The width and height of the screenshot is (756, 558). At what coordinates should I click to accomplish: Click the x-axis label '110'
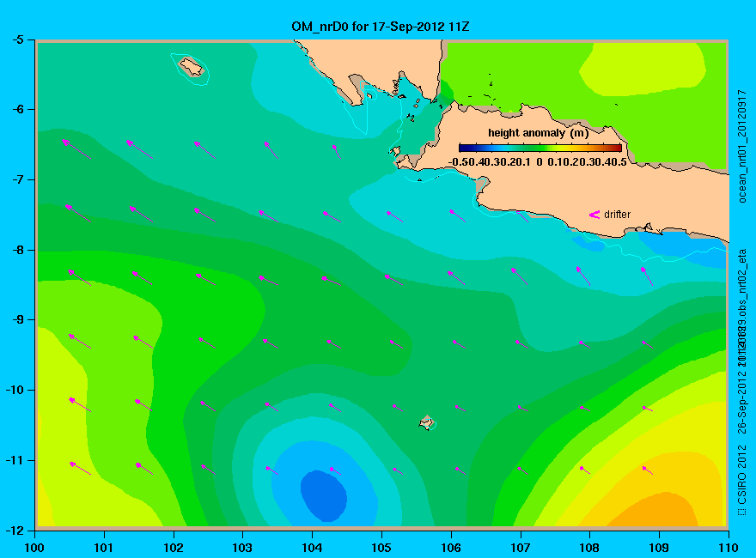[x=729, y=548]
